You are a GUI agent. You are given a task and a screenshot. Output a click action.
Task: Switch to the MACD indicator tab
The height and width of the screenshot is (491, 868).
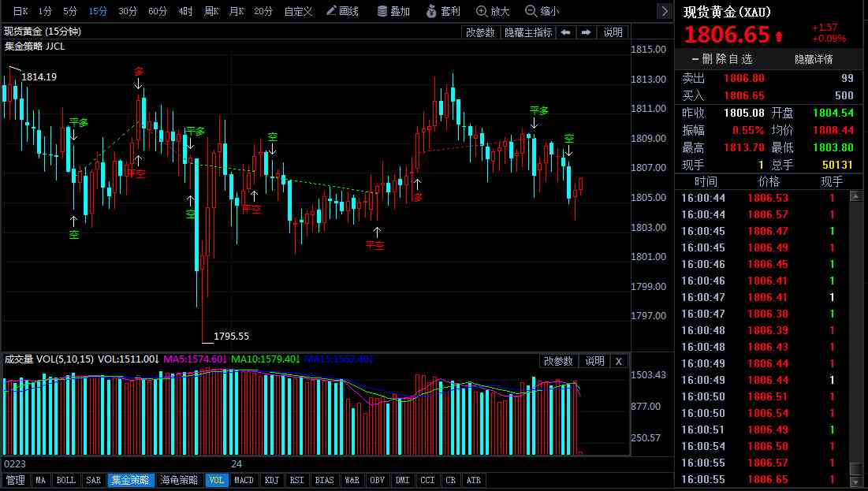[244, 479]
